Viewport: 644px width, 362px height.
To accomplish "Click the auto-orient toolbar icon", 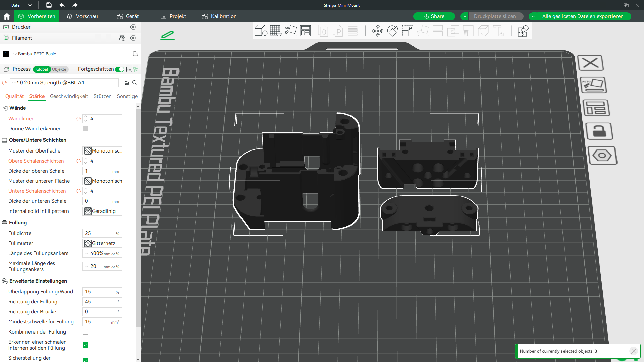I will pyautogui.click(x=290, y=31).
